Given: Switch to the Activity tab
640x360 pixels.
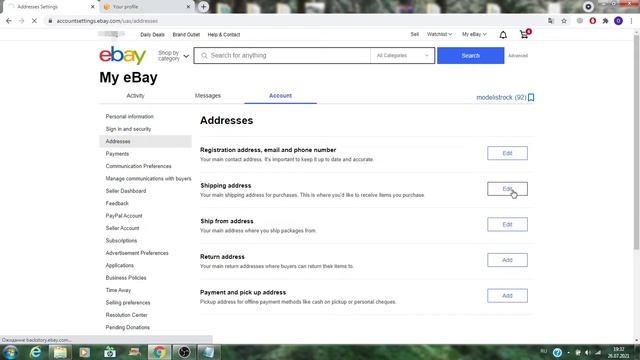Looking at the screenshot, I should (135, 96).
